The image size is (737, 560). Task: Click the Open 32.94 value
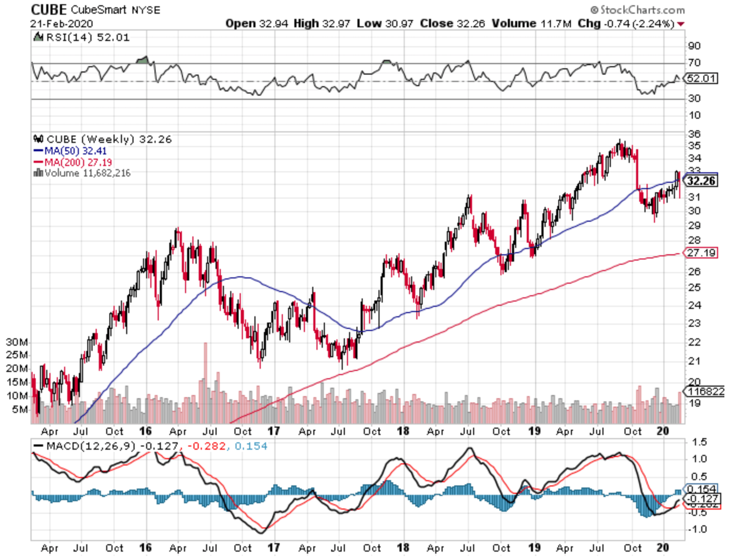(x=257, y=24)
